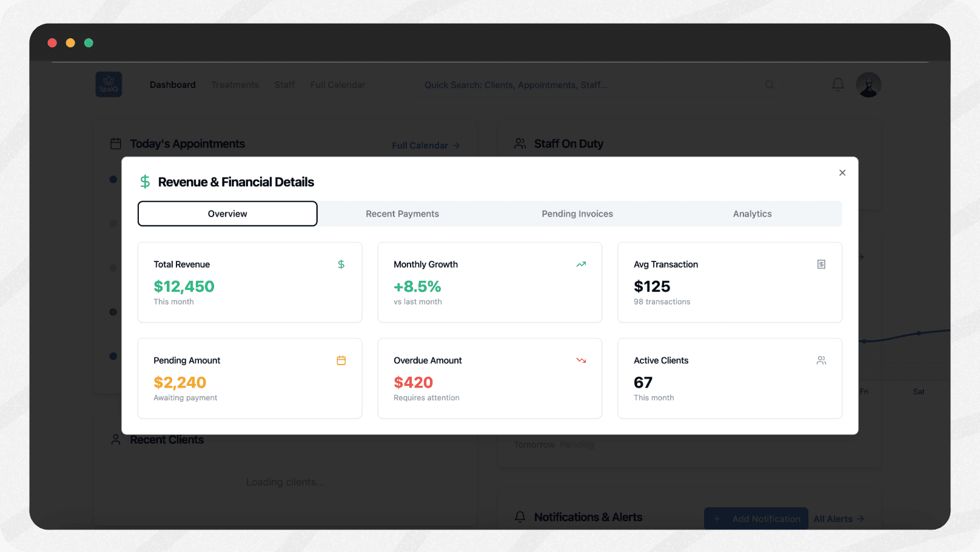
Task: Select the Analytics tab
Action: pos(752,214)
